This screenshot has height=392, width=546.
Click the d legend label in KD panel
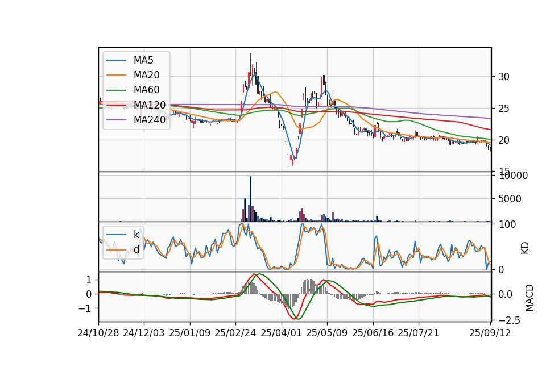(136, 249)
